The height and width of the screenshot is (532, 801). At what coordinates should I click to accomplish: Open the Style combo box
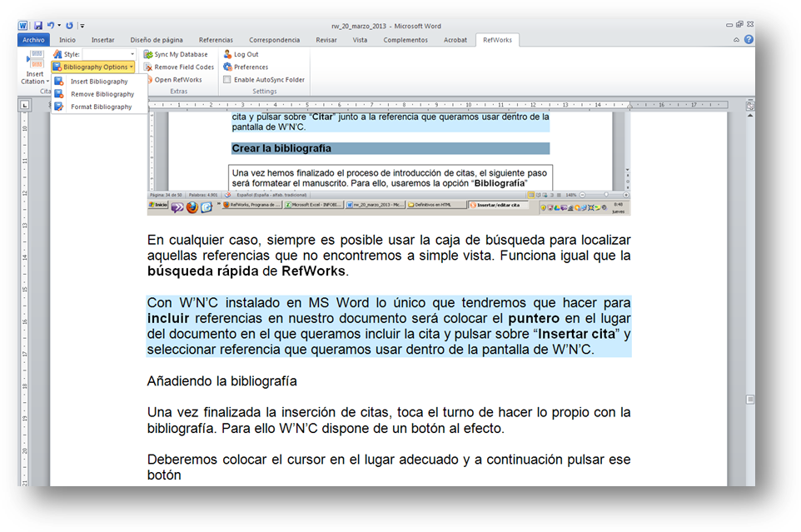click(x=109, y=54)
